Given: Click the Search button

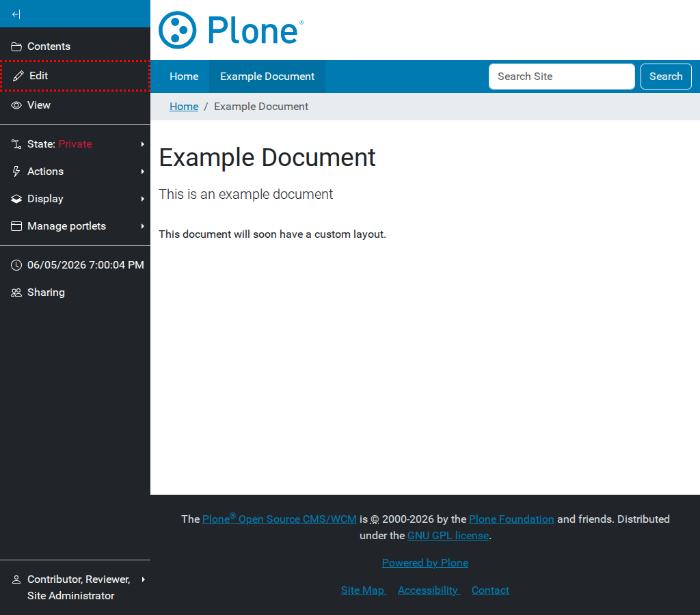Looking at the screenshot, I should point(666,77).
